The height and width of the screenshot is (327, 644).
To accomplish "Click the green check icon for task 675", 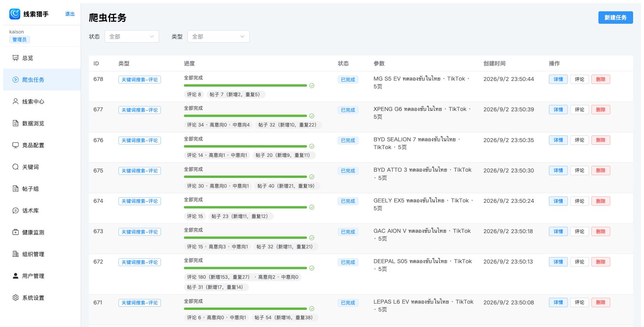I will (x=312, y=177).
